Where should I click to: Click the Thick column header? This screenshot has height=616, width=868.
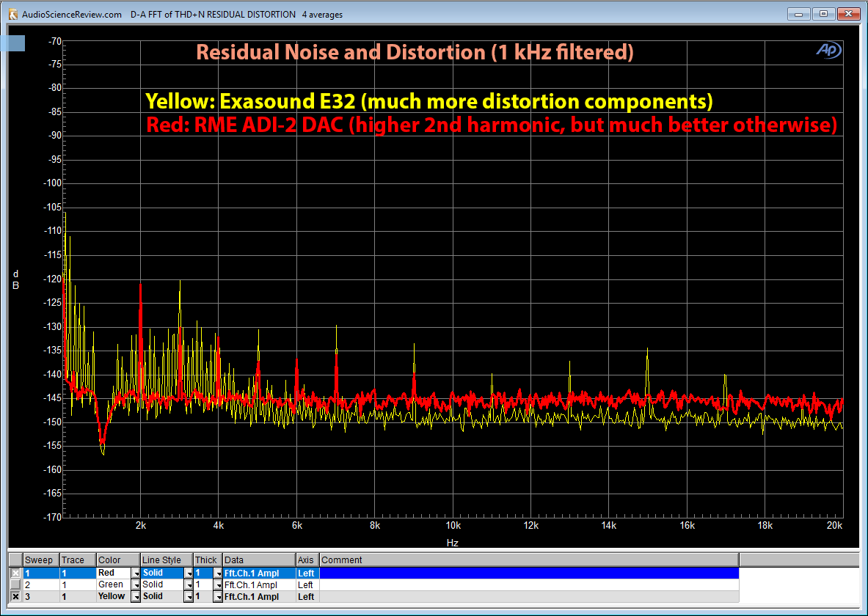pos(208,560)
